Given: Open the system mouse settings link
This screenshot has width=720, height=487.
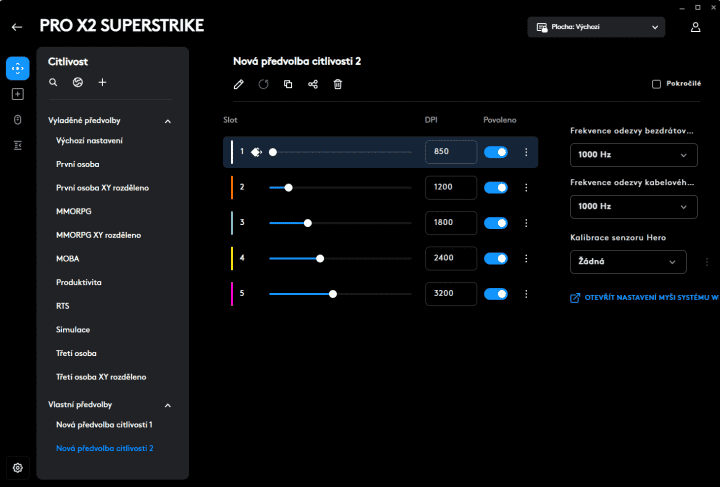Looking at the screenshot, I should tap(645, 297).
